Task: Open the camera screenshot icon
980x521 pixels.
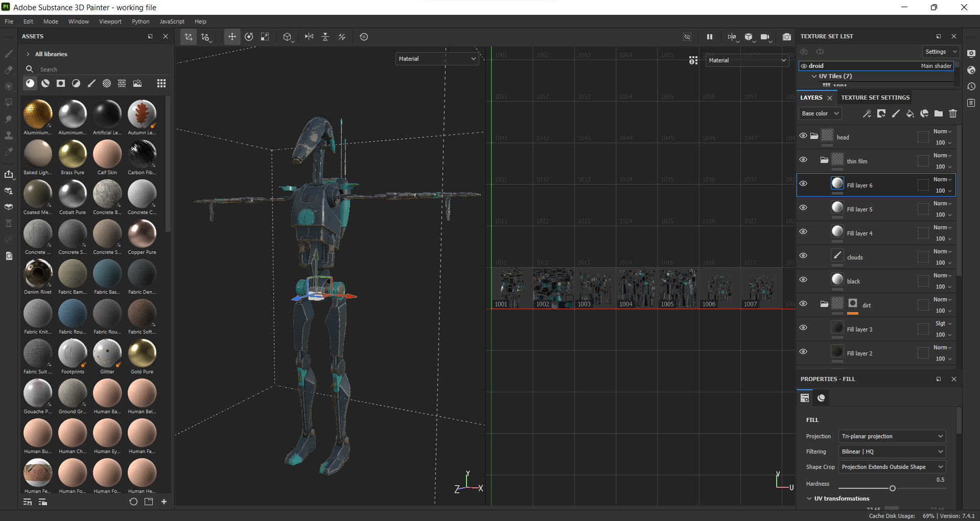Action: 787,37
